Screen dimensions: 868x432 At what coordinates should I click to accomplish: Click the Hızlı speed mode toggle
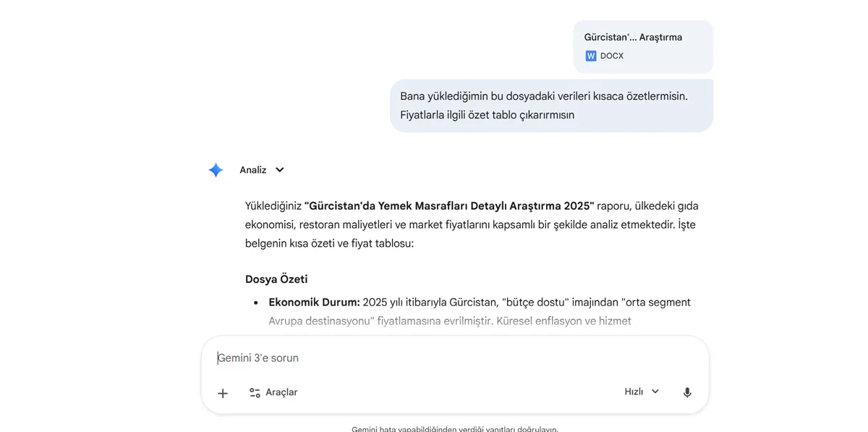tap(633, 391)
